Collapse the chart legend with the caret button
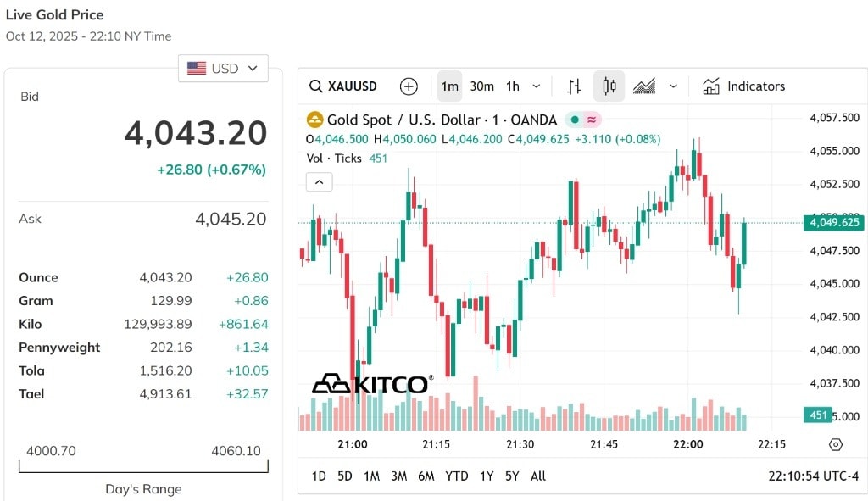 click(320, 181)
